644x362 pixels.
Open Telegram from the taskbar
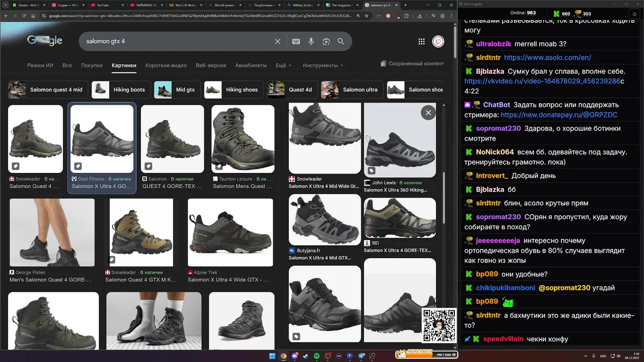[361, 356]
